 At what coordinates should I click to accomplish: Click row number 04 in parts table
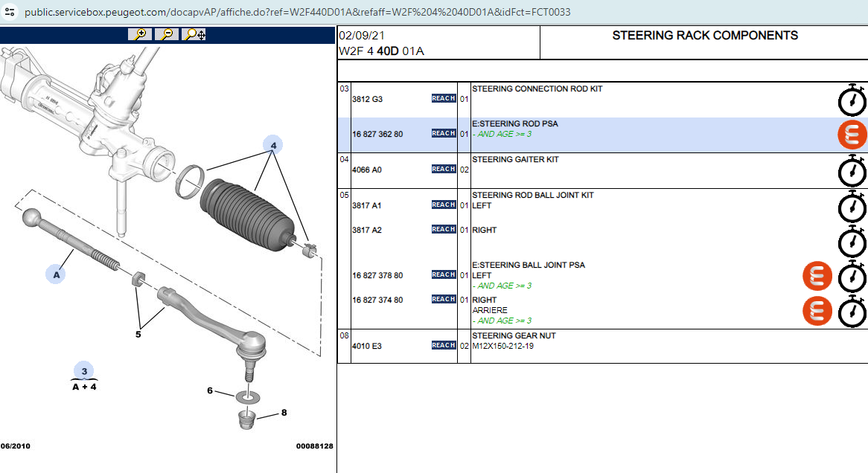pos(345,159)
